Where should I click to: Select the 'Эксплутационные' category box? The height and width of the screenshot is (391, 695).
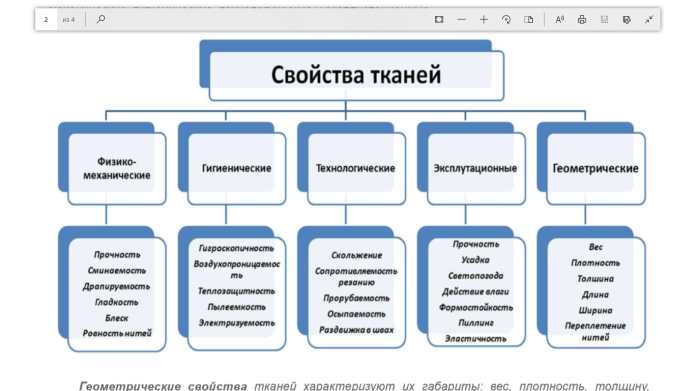pos(476,168)
